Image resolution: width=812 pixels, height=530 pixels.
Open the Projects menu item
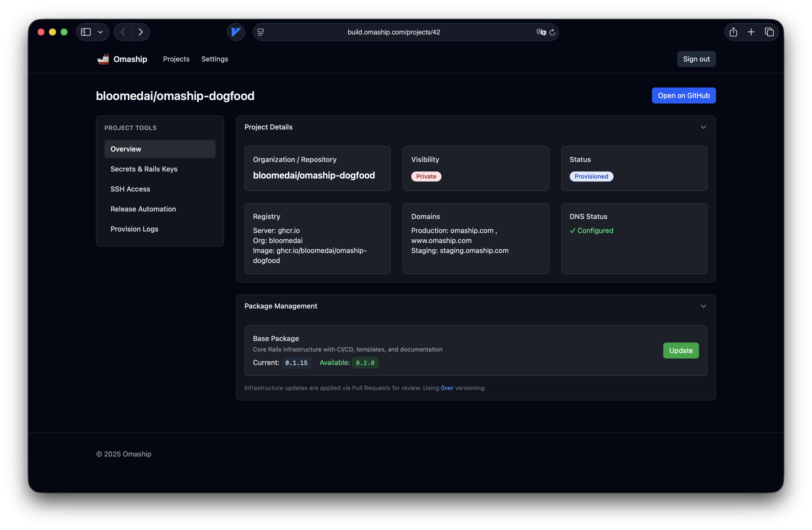click(x=176, y=59)
